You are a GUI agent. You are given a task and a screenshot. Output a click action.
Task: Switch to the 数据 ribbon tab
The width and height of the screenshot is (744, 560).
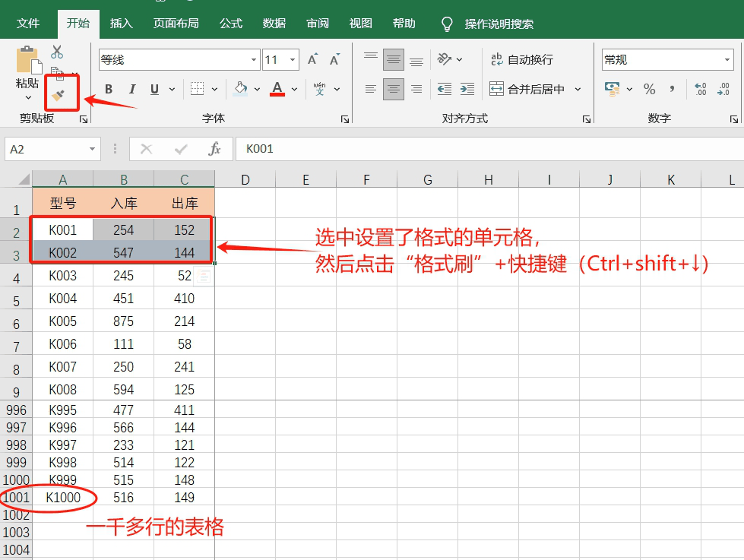coord(274,23)
